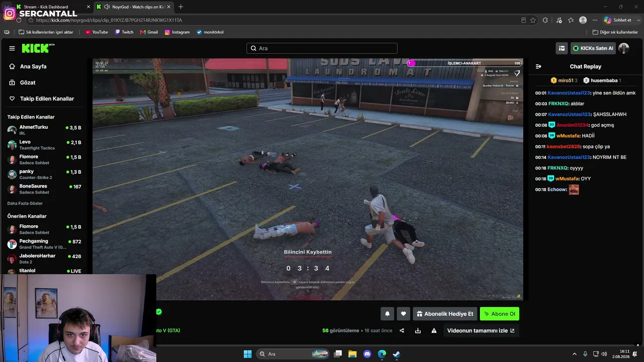Click the GTA clip video player
This screenshot has height=362, width=644.
click(x=308, y=179)
